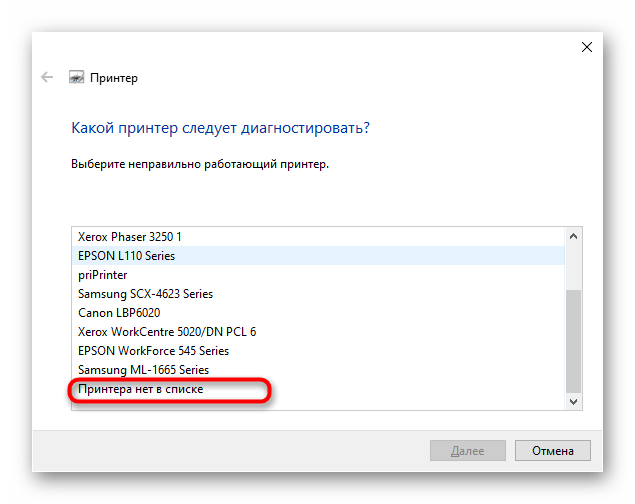Click the printer list scrollbar thumb

(574, 340)
